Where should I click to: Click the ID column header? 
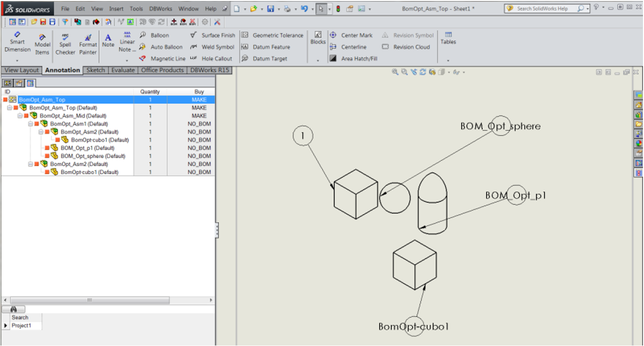67,92
